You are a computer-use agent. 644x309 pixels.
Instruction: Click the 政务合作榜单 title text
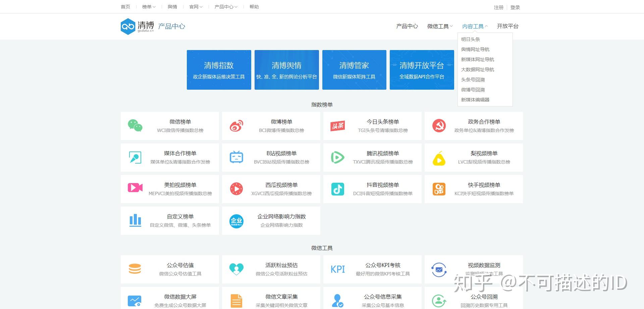(x=484, y=122)
